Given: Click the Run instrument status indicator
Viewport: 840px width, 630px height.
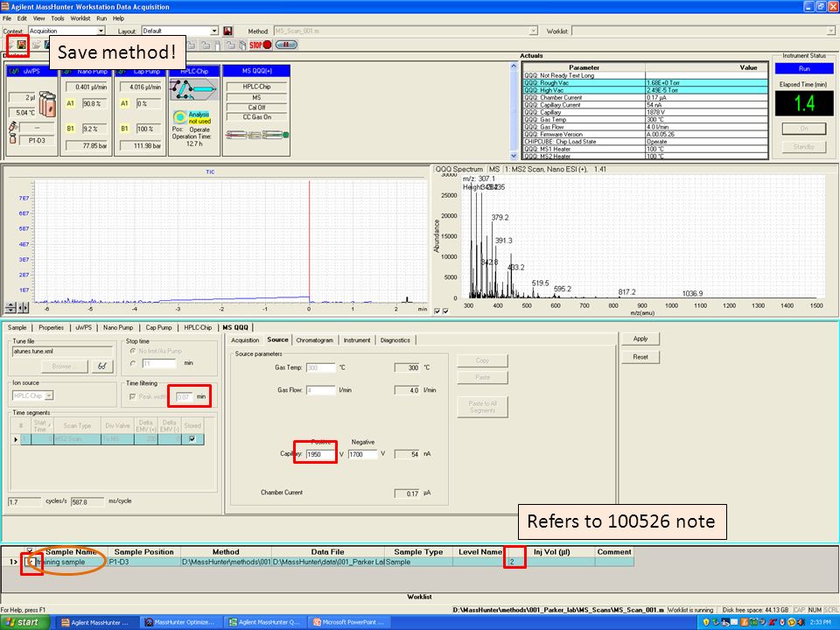Looking at the screenshot, I should click(x=804, y=68).
